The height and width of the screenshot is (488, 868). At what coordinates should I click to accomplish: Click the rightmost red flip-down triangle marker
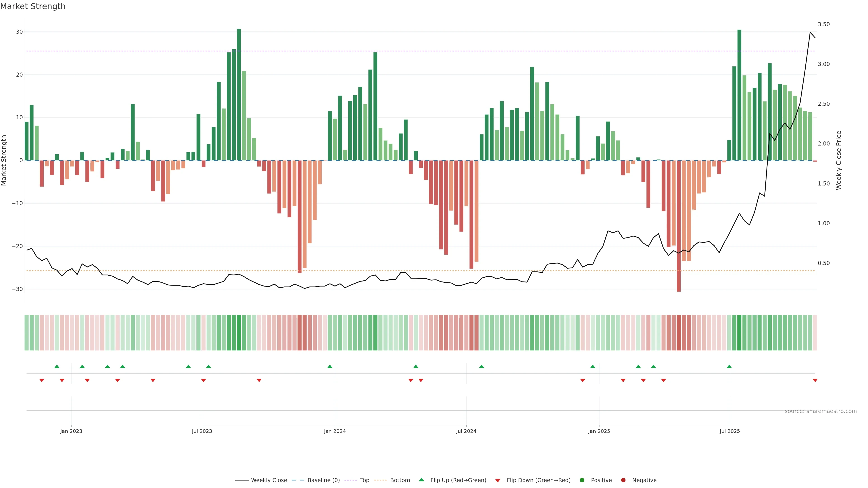[815, 380]
